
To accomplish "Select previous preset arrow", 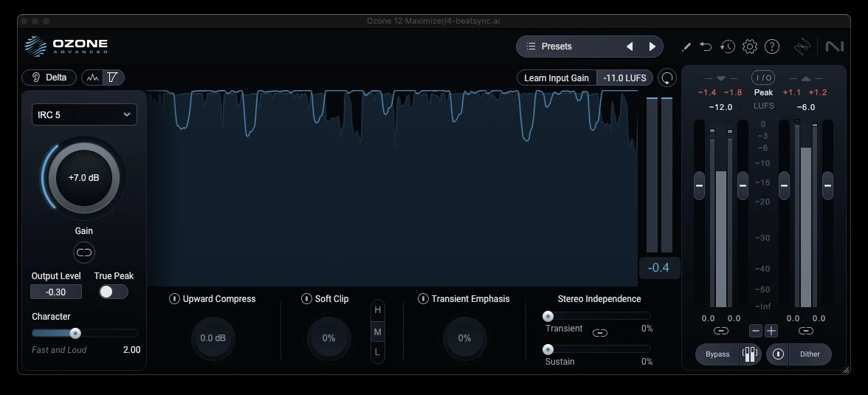I will coord(630,47).
